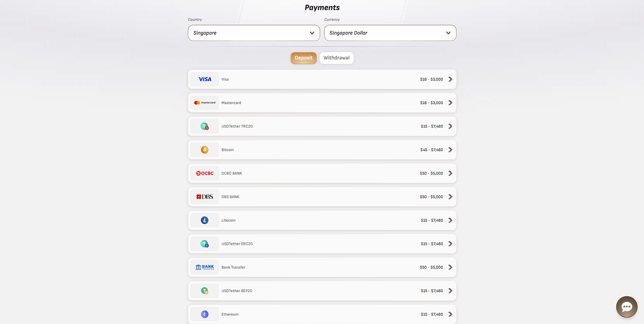The image size is (644, 324).
Task: Expand the Bank Transfer row chevron
Action: click(450, 267)
